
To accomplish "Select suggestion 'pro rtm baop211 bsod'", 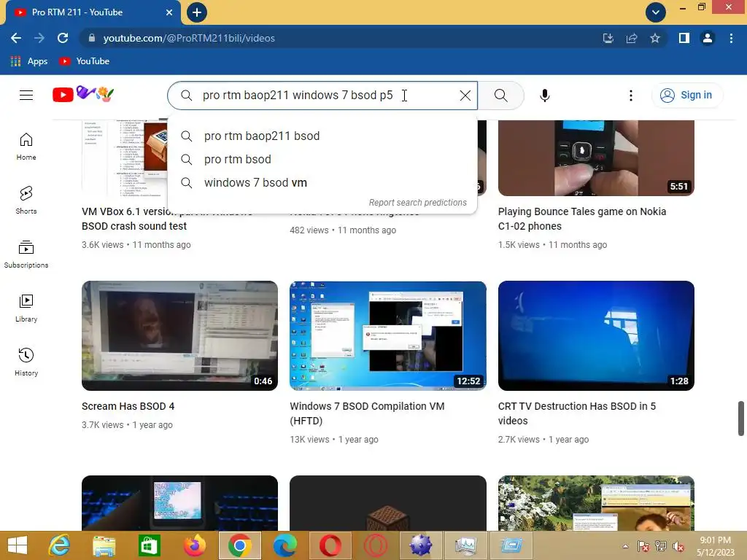I will [322, 136].
